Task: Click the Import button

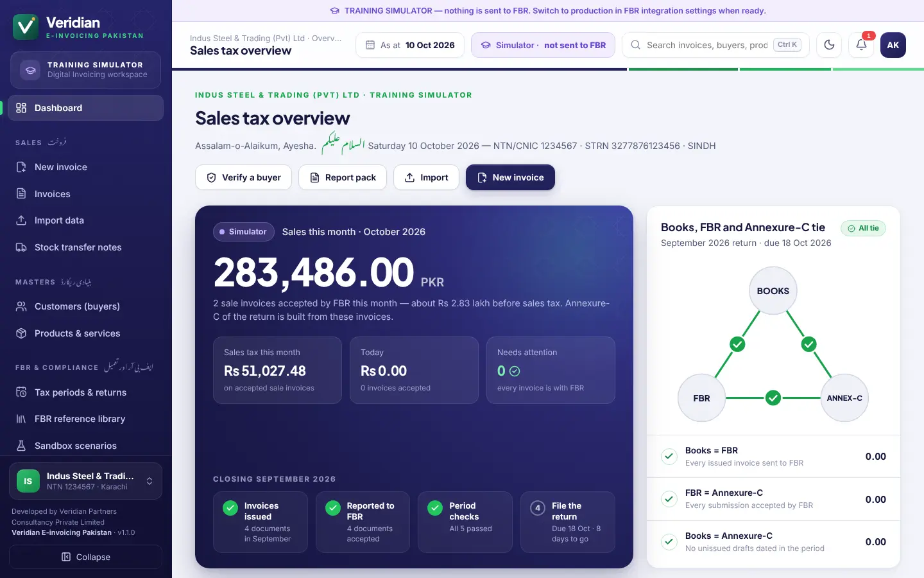Action: (426, 177)
